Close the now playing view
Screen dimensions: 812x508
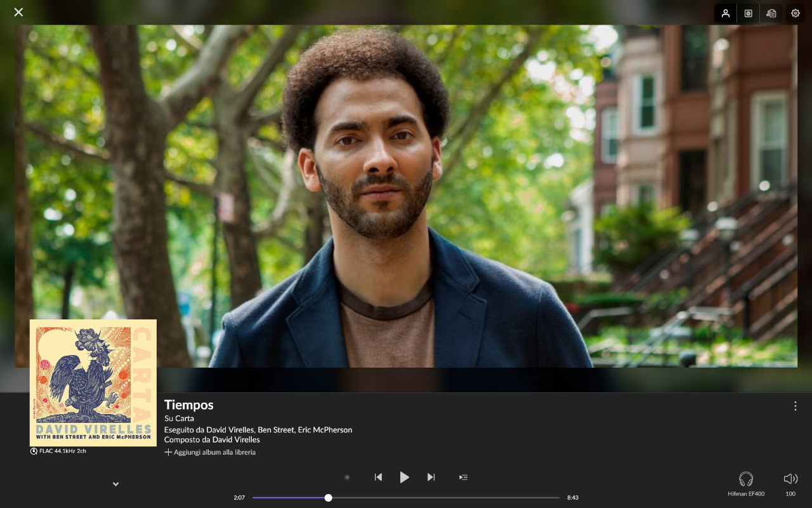pos(18,12)
